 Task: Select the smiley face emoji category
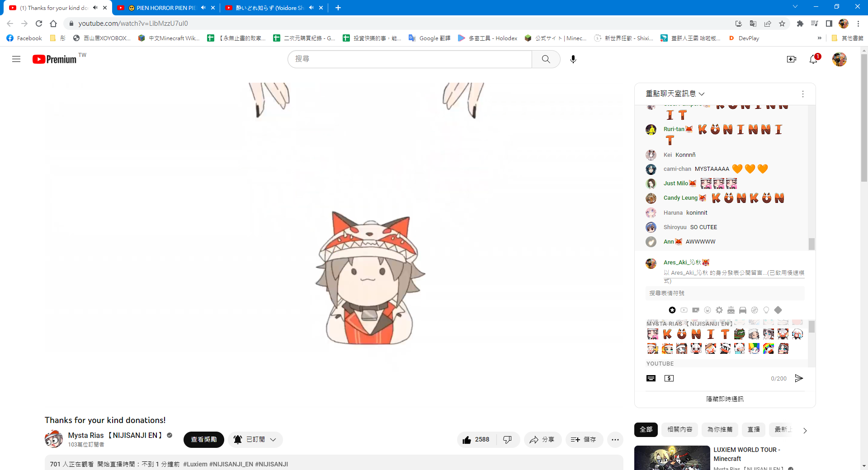tap(708, 310)
